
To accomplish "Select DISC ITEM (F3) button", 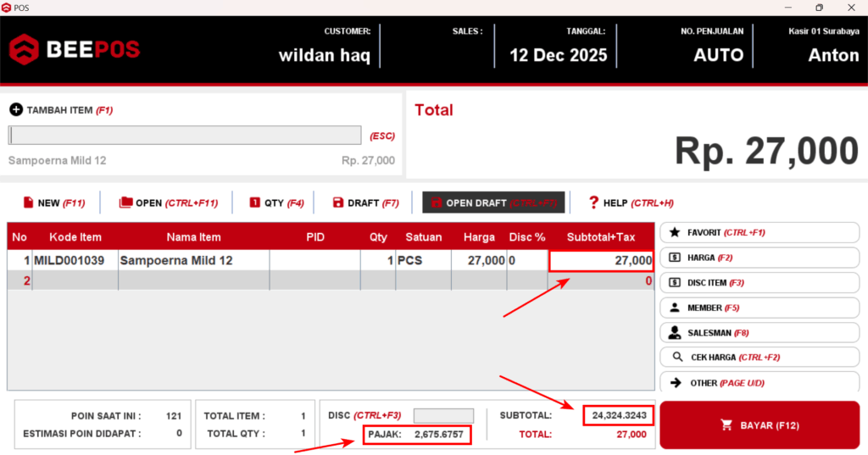I will (759, 282).
